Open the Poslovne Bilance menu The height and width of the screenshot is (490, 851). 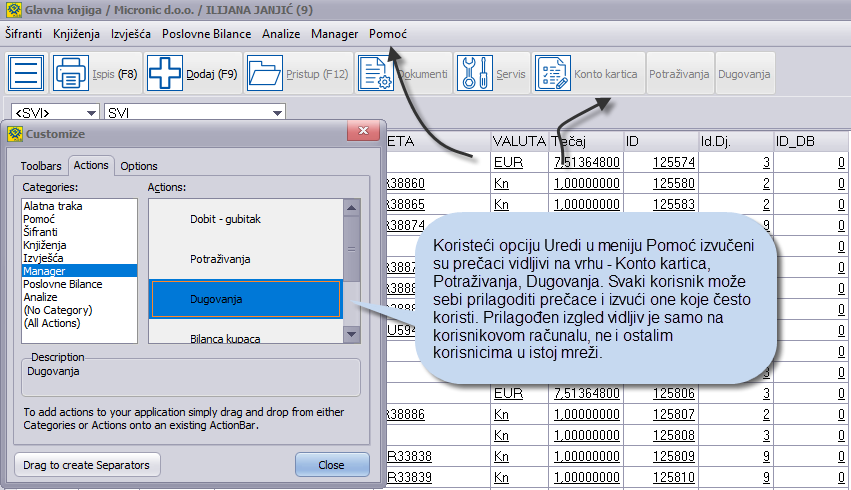206,34
